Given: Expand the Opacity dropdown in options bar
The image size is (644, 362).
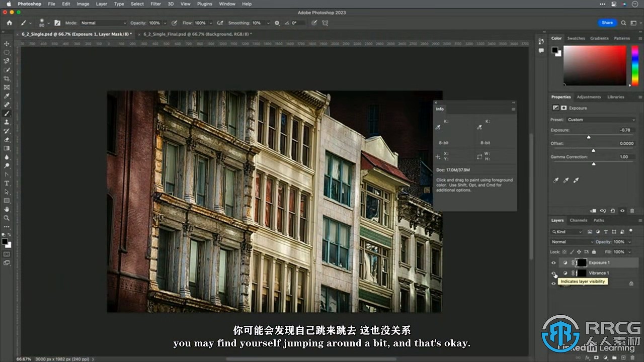Looking at the screenshot, I should (165, 23).
